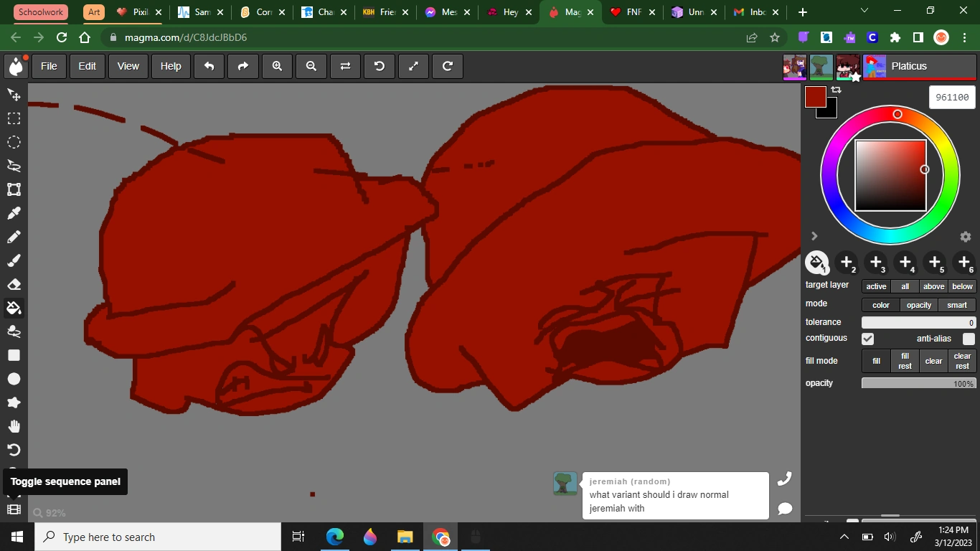The image size is (980, 551).
Task: Click the zoom in magnifier button
Action: click(277, 66)
